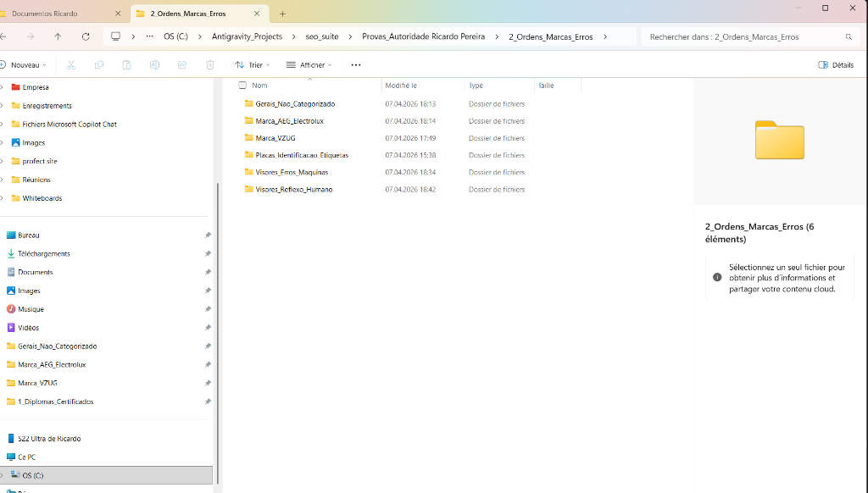Open the See more ellipsis menu
The width and height of the screenshot is (868, 493).
tap(356, 64)
